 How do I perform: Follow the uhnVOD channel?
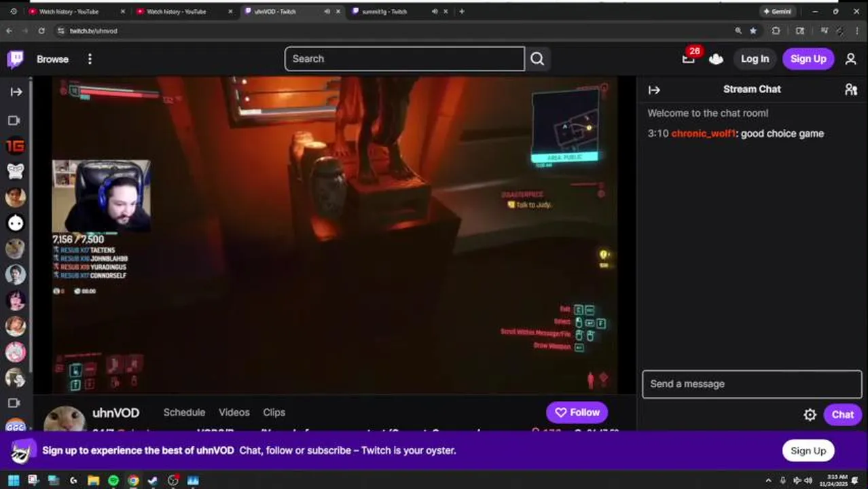coord(577,412)
